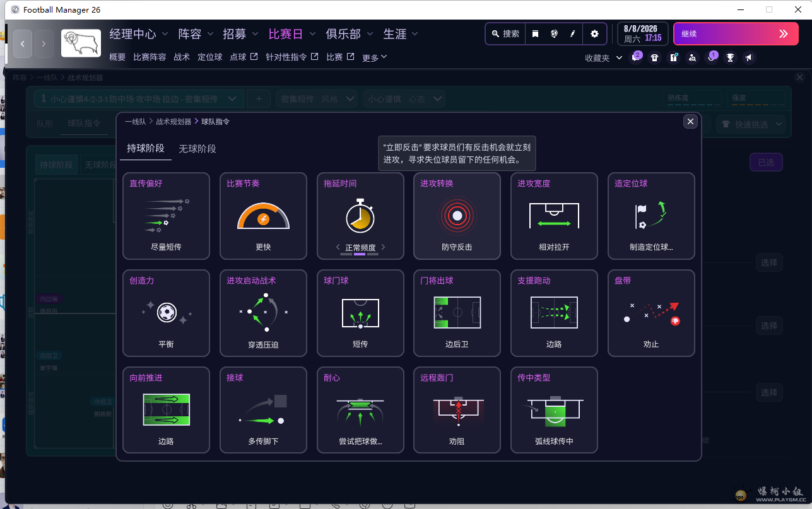Open messages icon with badge 2

635,58
